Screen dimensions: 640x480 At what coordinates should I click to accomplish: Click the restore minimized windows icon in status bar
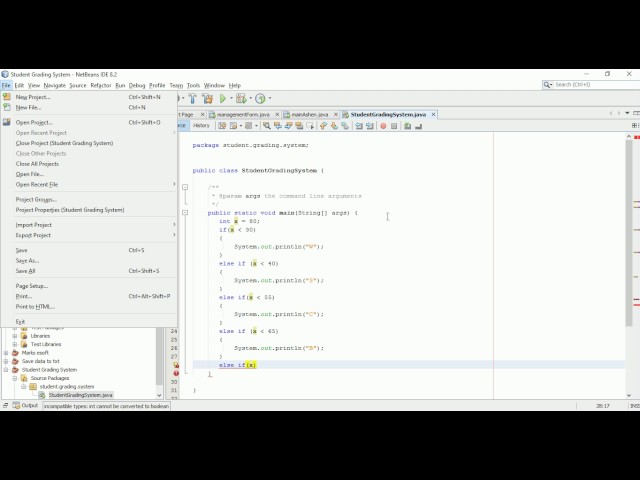5,405
